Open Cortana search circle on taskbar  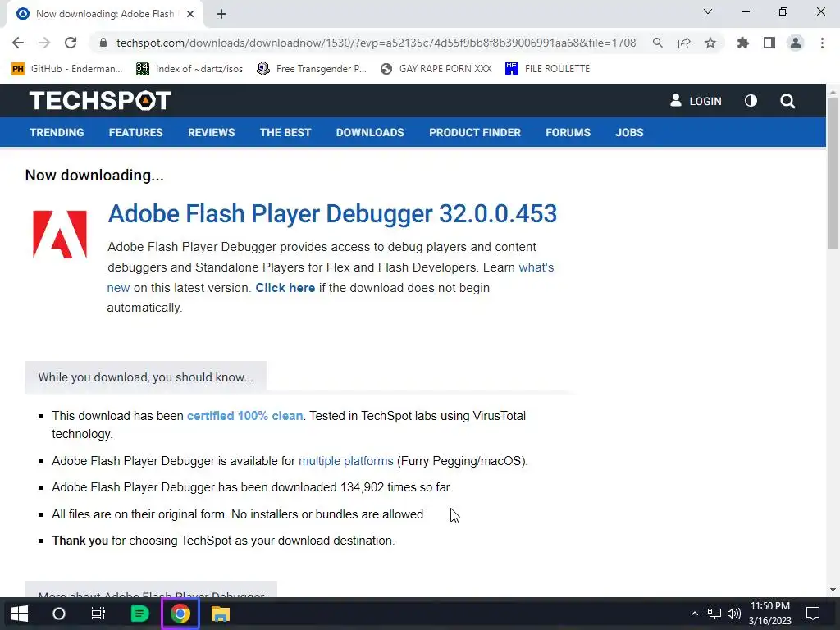59,614
